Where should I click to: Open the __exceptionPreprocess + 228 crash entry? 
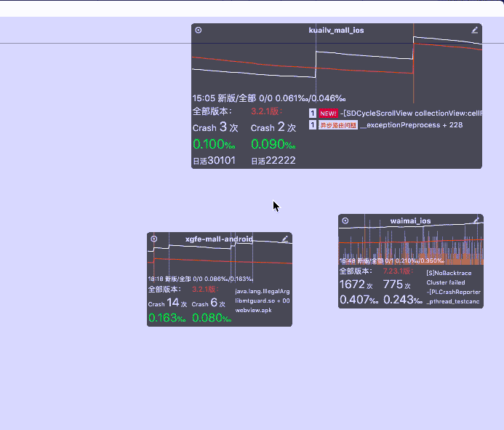412,125
